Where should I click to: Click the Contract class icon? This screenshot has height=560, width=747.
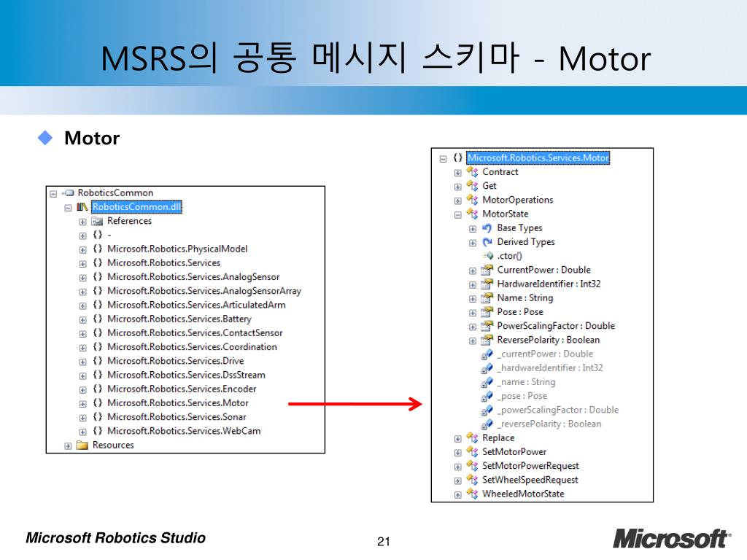[x=472, y=172]
